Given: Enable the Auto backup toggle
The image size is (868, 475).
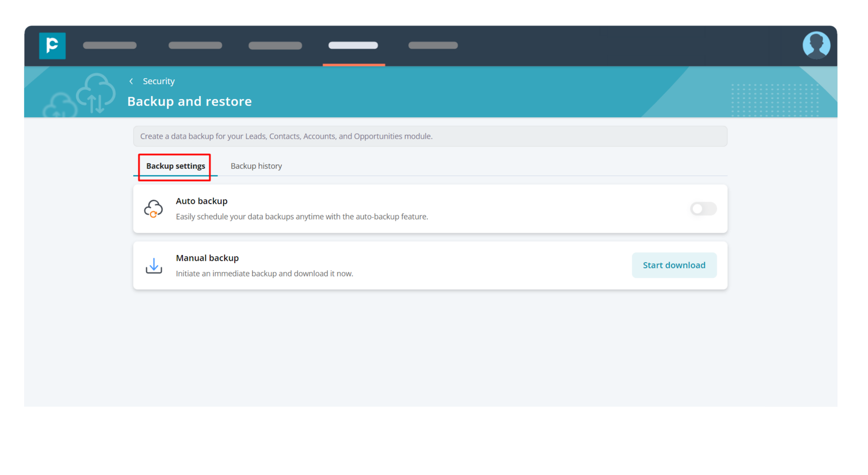Looking at the screenshot, I should (703, 209).
